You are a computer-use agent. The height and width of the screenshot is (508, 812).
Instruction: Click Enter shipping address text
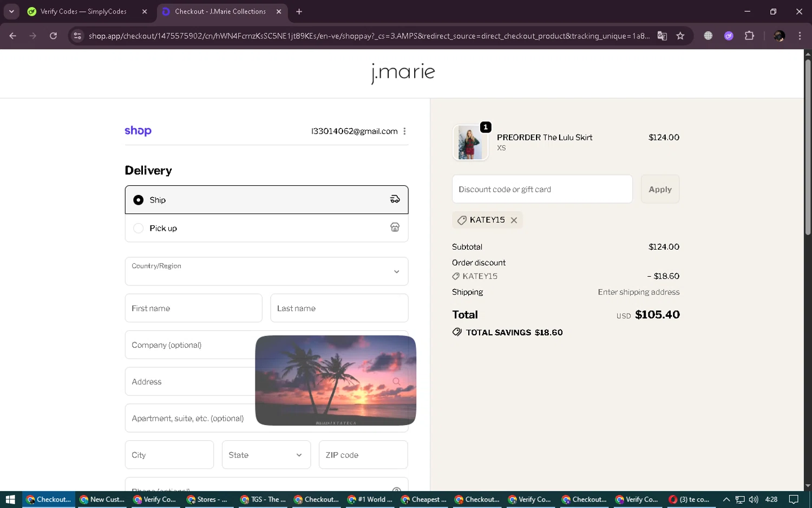[x=638, y=292]
